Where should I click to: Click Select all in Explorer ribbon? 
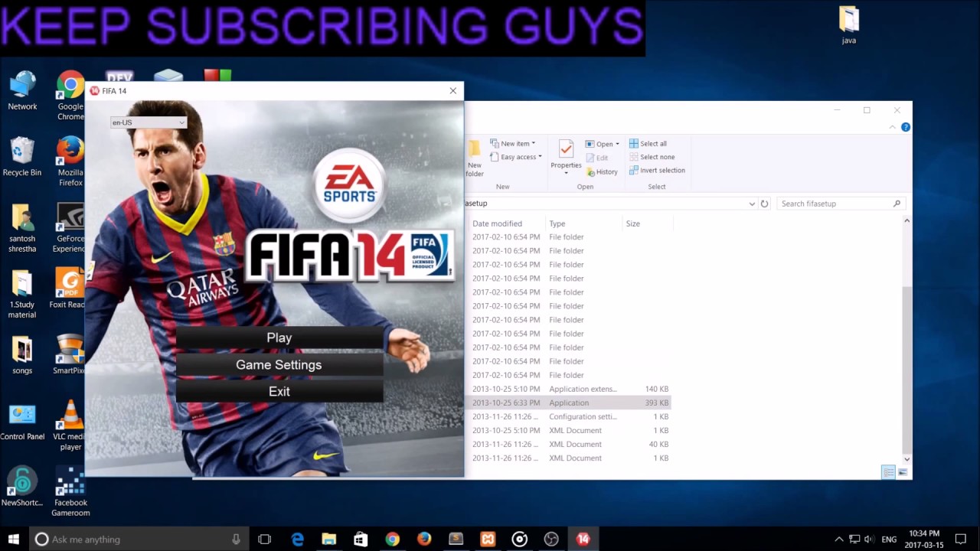point(648,143)
